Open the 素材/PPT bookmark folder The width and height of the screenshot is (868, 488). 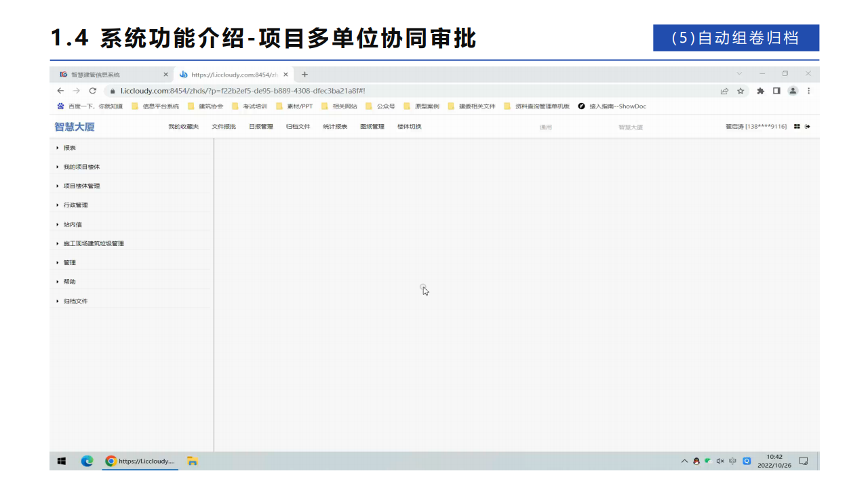point(294,106)
